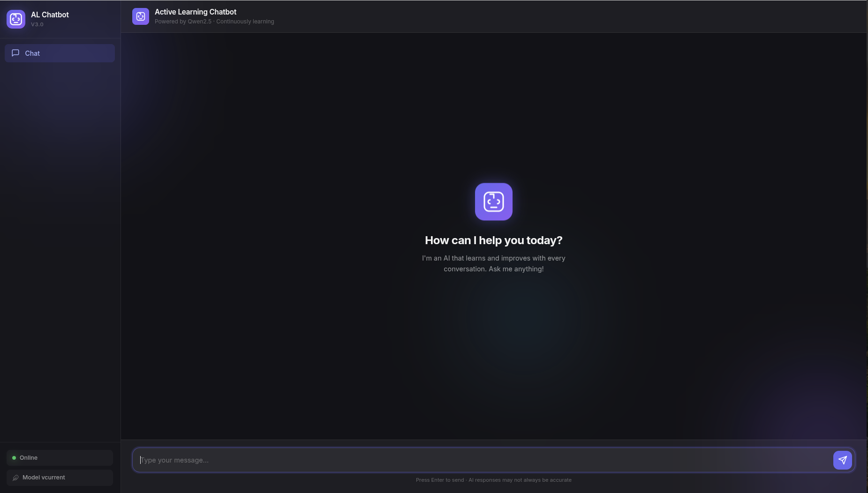This screenshot has width=868, height=493.
Task: Click the feather icon beside Model vcurrent
Action: pos(15,478)
